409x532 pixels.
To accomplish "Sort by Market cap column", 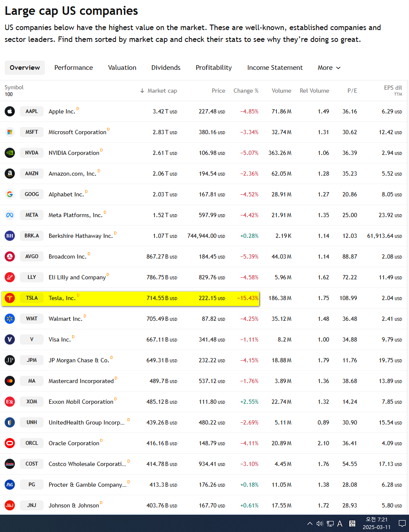I will pos(158,91).
